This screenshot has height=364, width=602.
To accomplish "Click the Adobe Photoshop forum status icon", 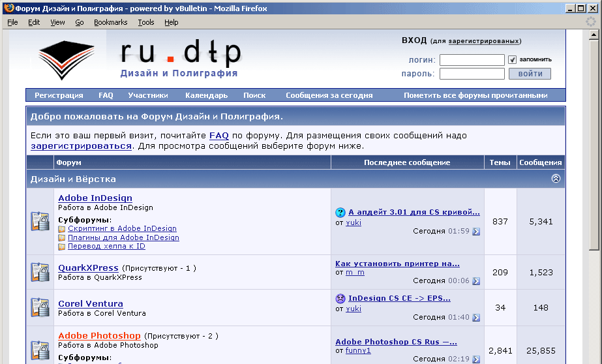I will (x=40, y=350).
